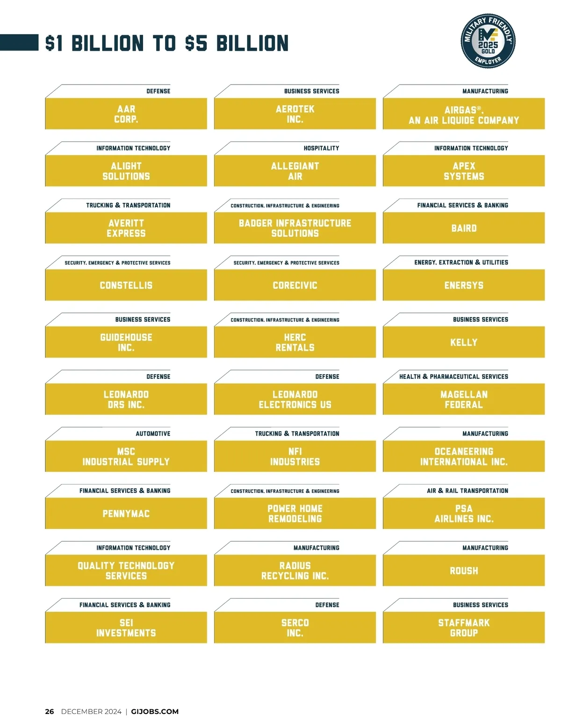Click the Magellan Federal tile

coord(464,400)
